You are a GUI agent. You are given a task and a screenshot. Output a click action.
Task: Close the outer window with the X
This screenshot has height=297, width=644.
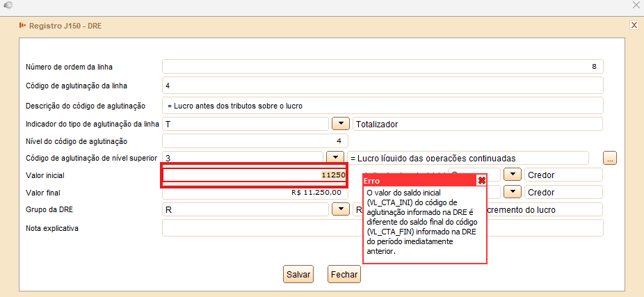[x=636, y=5]
